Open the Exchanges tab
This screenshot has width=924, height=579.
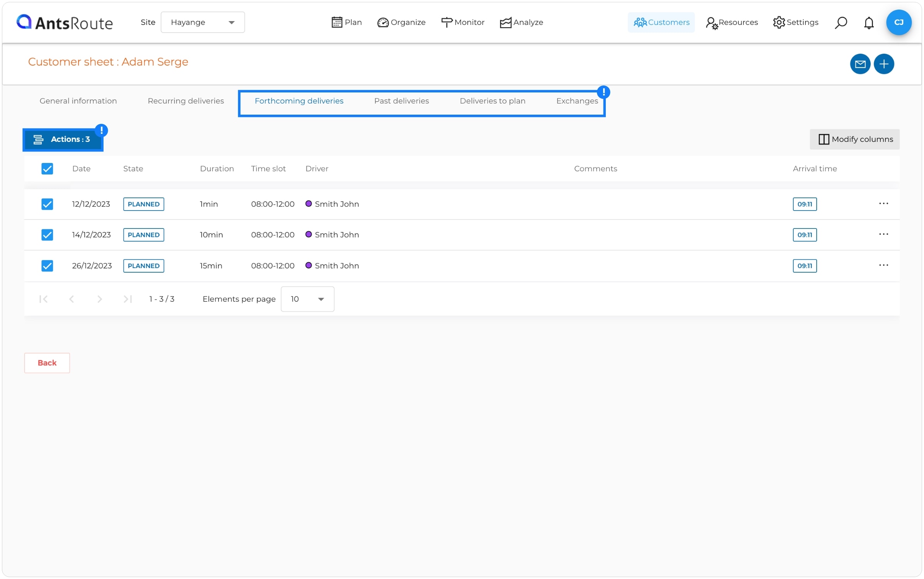pos(577,101)
